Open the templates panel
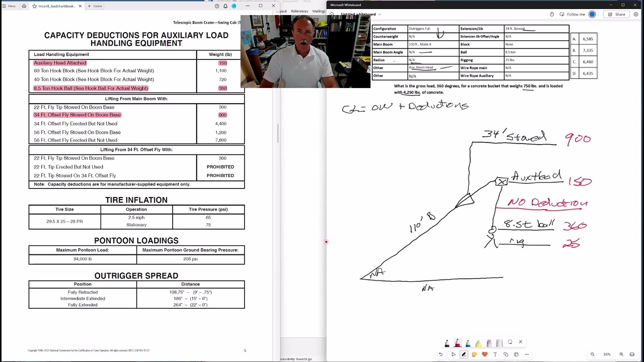Image resolution: width=644 pixels, height=362 pixels. point(516,354)
